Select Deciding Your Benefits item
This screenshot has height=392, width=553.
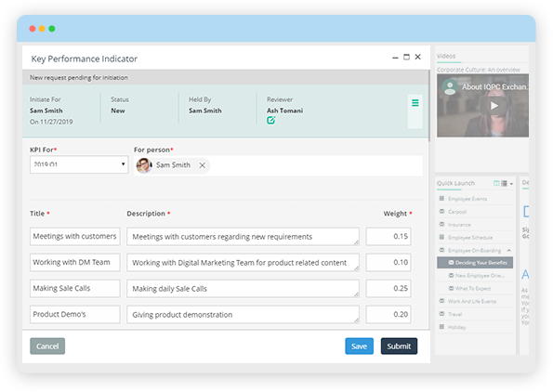475,263
